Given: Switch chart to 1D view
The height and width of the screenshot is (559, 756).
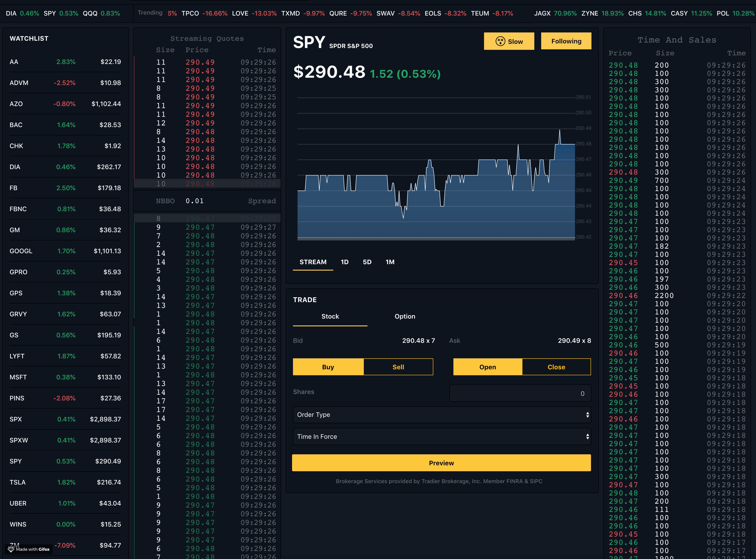Looking at the screenshot, I should click(344, 262).
